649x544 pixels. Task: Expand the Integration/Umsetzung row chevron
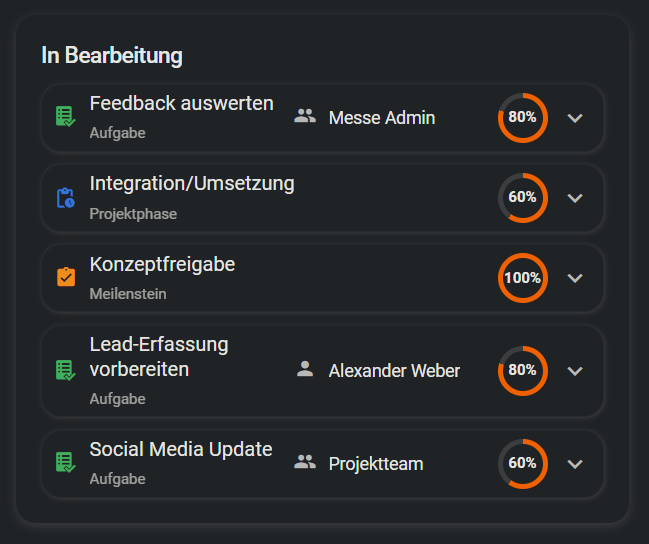click(575, 197)
